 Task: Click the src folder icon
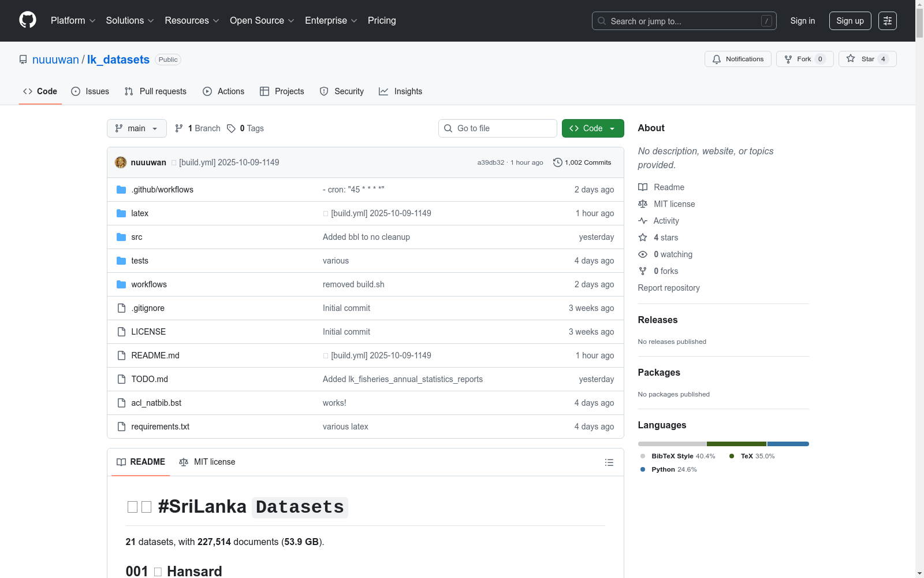pyautogui.click(x=121, y=237)
